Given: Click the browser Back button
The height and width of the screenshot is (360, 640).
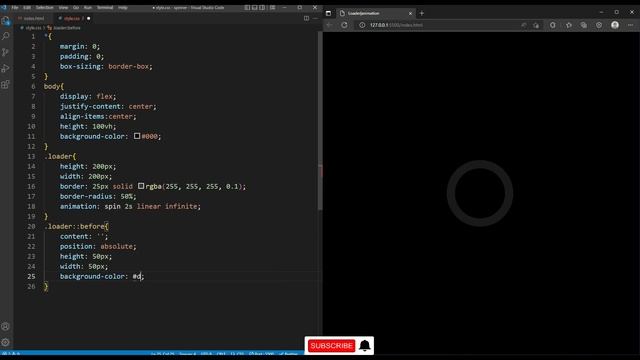Looking at the screenshot, I should pyautogui.click(x=329, y=25).
